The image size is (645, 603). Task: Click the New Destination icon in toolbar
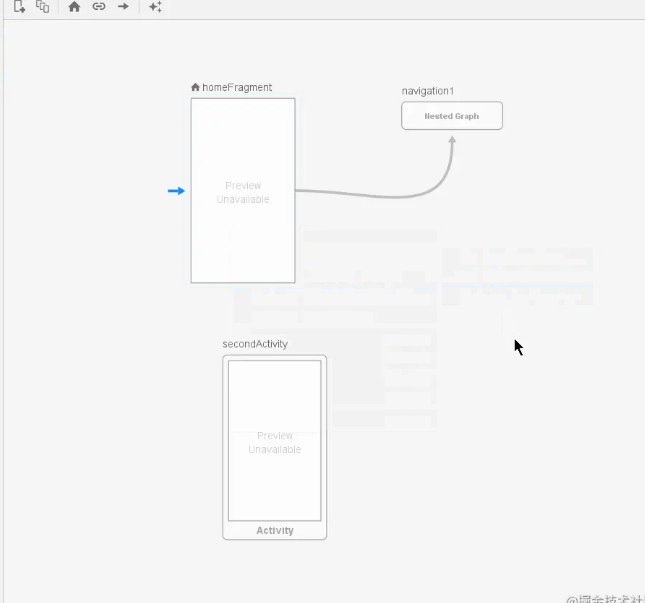pos(19,7)
